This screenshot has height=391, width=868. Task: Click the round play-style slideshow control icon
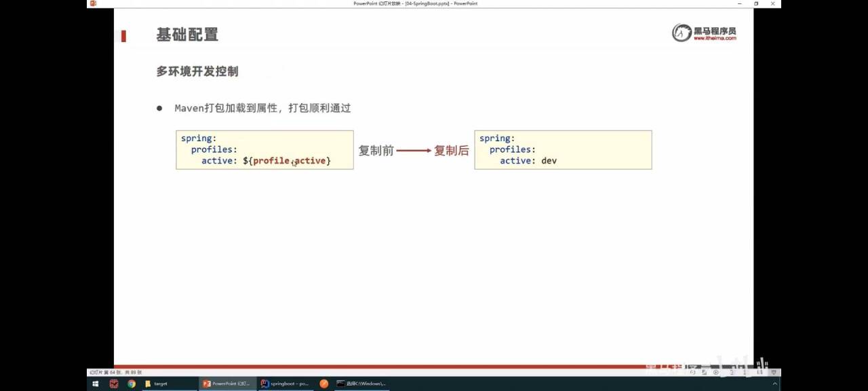715,372
